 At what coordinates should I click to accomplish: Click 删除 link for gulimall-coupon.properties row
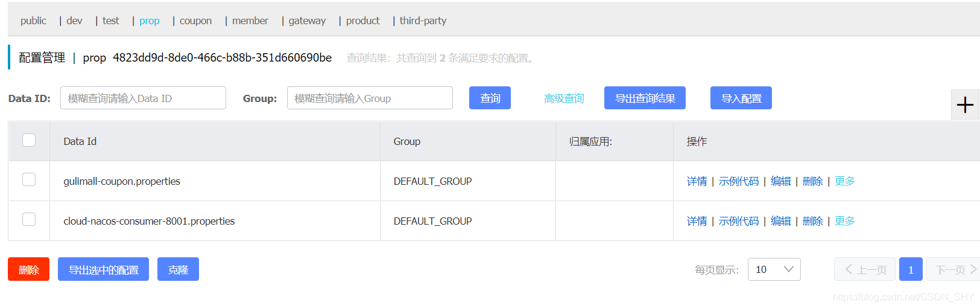812,181
